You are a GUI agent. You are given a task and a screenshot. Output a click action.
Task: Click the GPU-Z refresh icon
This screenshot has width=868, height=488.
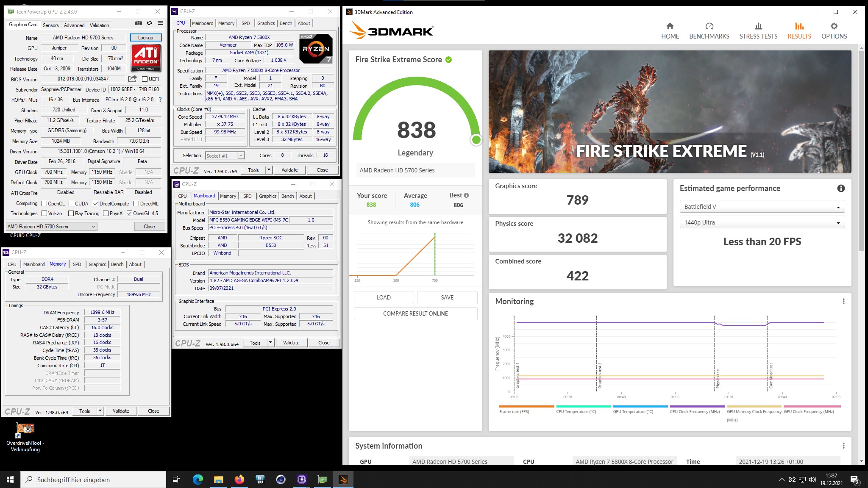tap(149, 23)
